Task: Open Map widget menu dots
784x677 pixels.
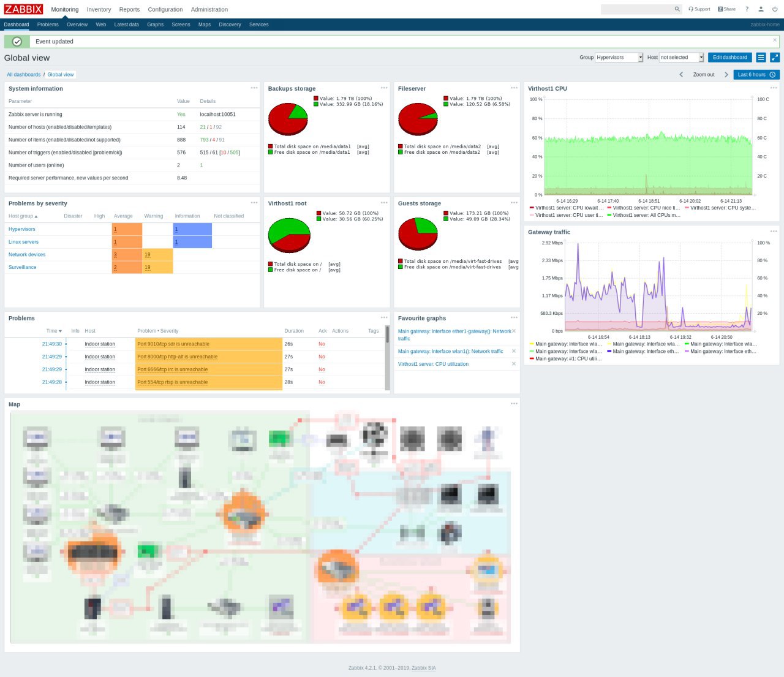Action: pos(514,404)
